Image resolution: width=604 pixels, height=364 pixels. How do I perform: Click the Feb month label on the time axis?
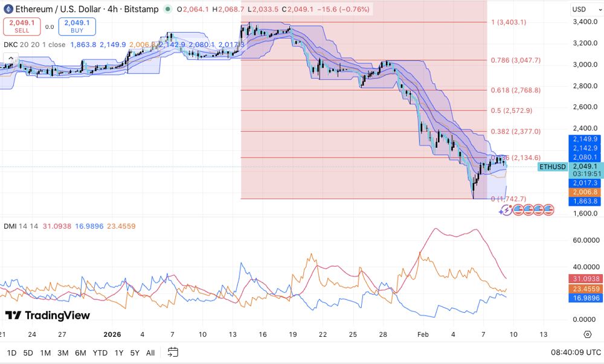pyautogui.click(x=423, y=334)
